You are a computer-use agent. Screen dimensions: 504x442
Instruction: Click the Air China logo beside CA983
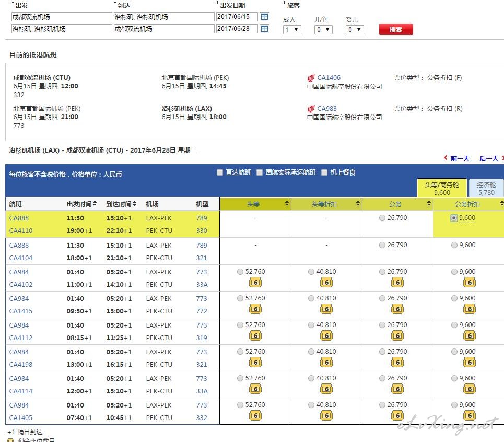[x=311, y=109]
